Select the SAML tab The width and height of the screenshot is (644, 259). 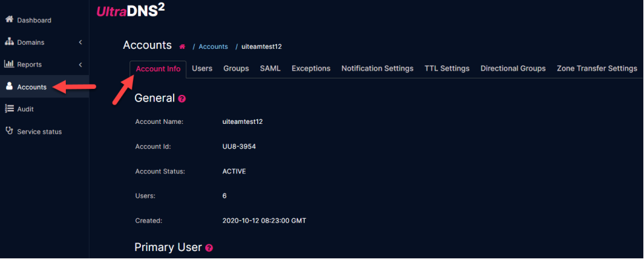(x=270, y=69)
